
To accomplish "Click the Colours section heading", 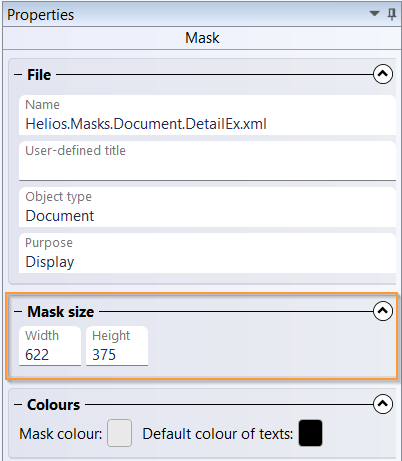I will (53, 405).
